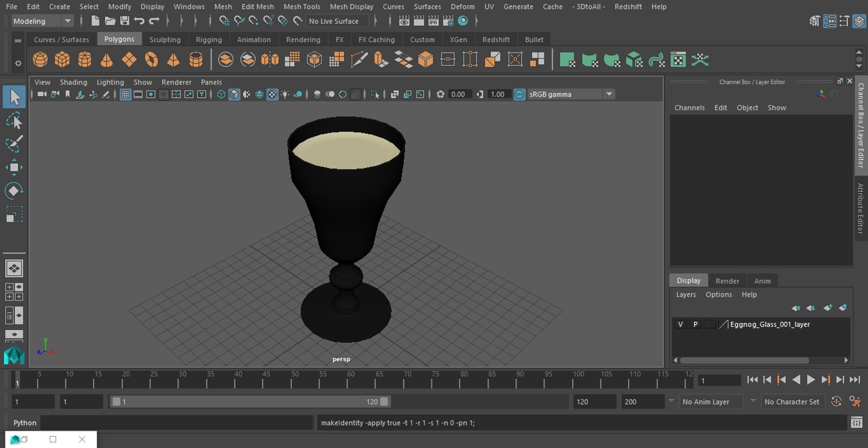Go to the start of playback range
The width and height of the screenshot is (868, 448).
pos(752,380)
